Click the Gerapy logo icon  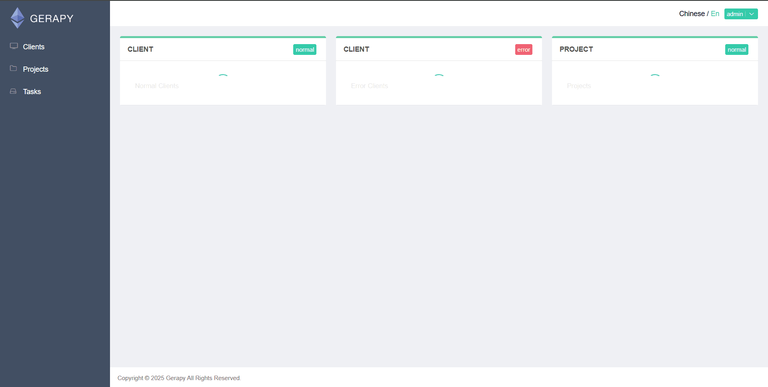[18, 18]
